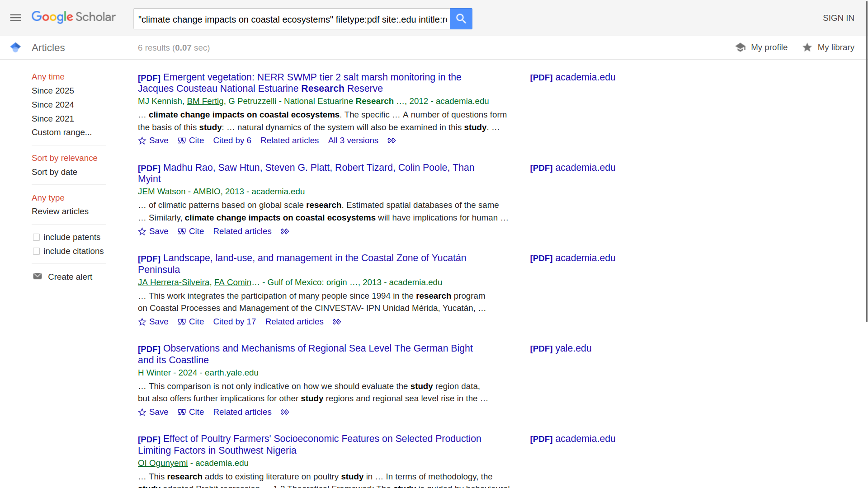Expand more options for Yucatán Peninsula result
This screenshot has width=868, height=488.
337,322
